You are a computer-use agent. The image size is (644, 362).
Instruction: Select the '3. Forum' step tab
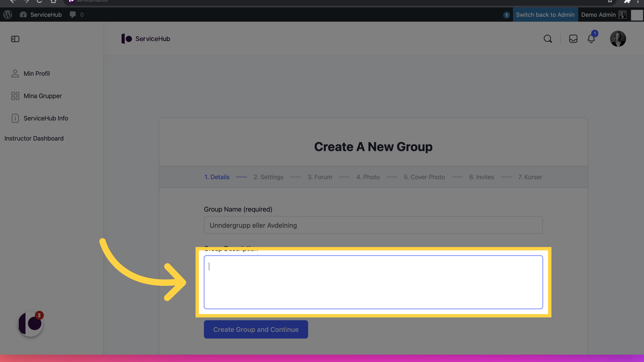(x=319, y=177)
